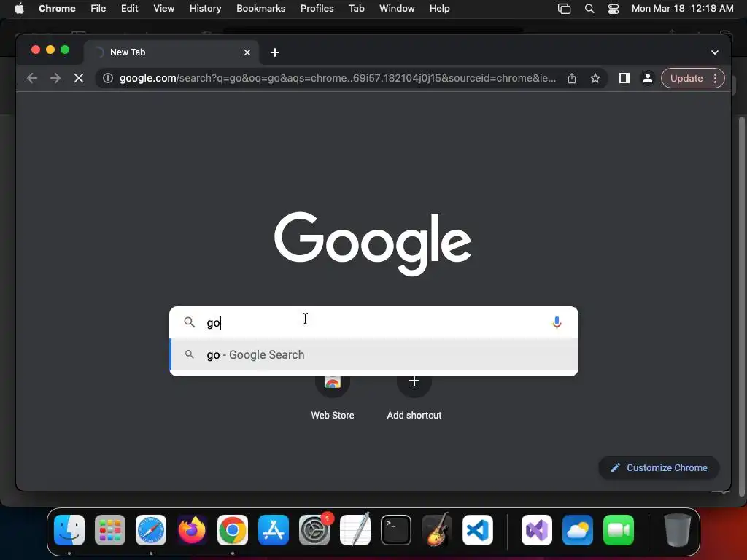Viewport: 747px width, 560px height.
Task: Open the Profiles menu
Action: click(x=317, y=8)
